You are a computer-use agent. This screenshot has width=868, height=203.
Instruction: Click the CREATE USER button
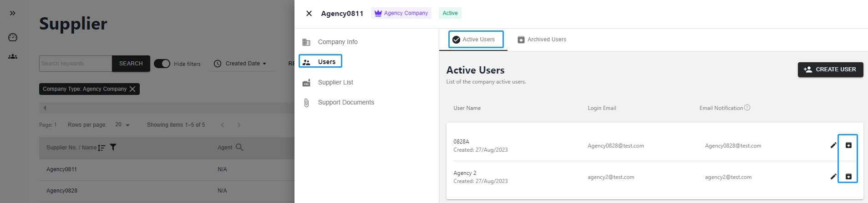pyautogui.click(x=830, y=69)
